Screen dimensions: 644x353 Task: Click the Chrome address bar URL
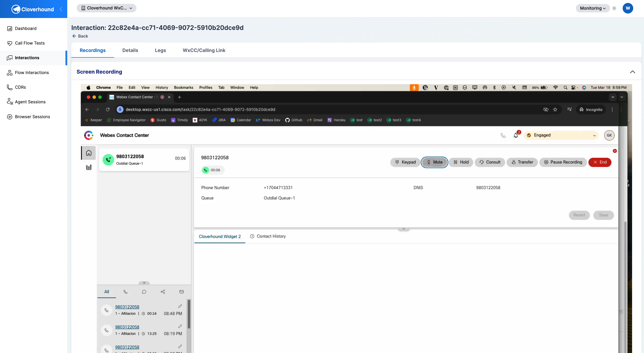(x=200, y=109)
